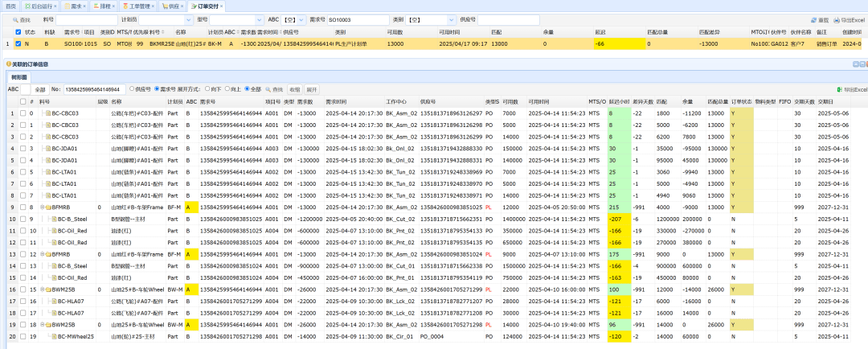The image size is (868, 349).
Task: Click the top 导出Excel printer icon
Action: (x=835, y=19)
